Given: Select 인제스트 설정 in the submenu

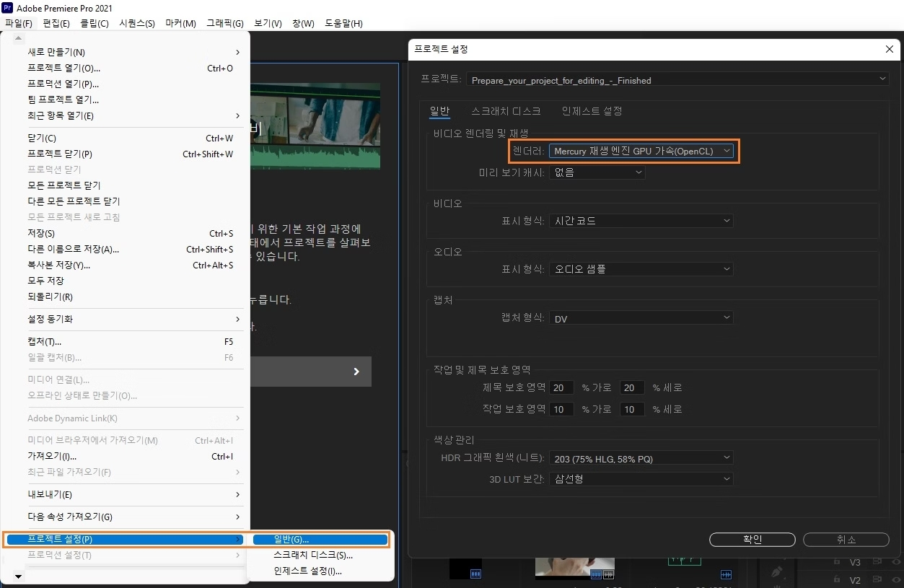Looking at the screenshot, I should [x=320, y=571].
